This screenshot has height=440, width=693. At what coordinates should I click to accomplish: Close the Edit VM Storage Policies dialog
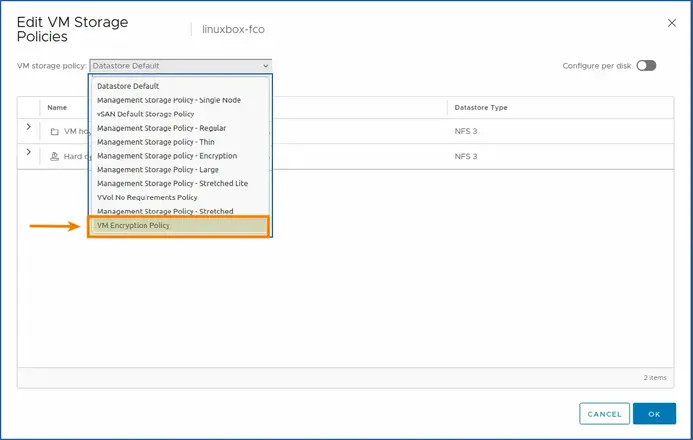(670, 22)
